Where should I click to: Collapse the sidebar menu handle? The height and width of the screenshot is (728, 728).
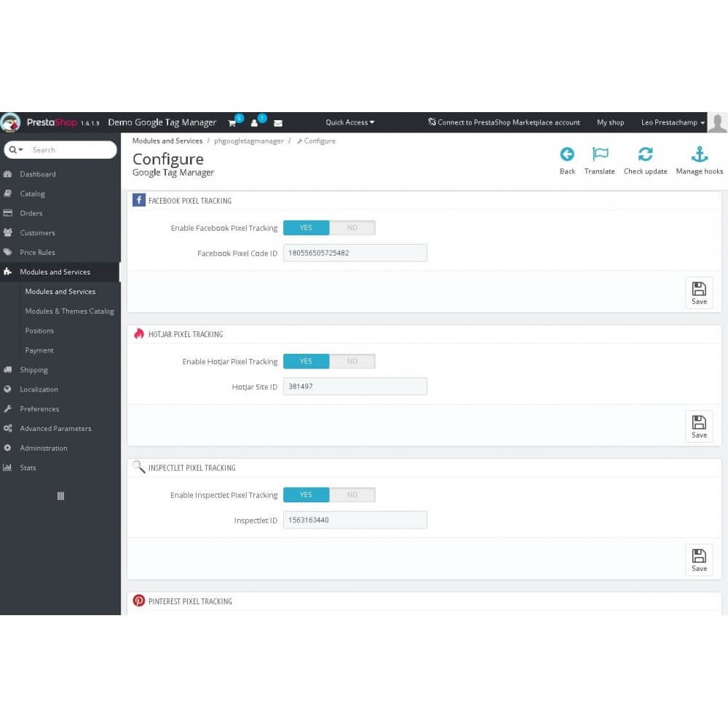pyautogui.click(x=60, y=496)
